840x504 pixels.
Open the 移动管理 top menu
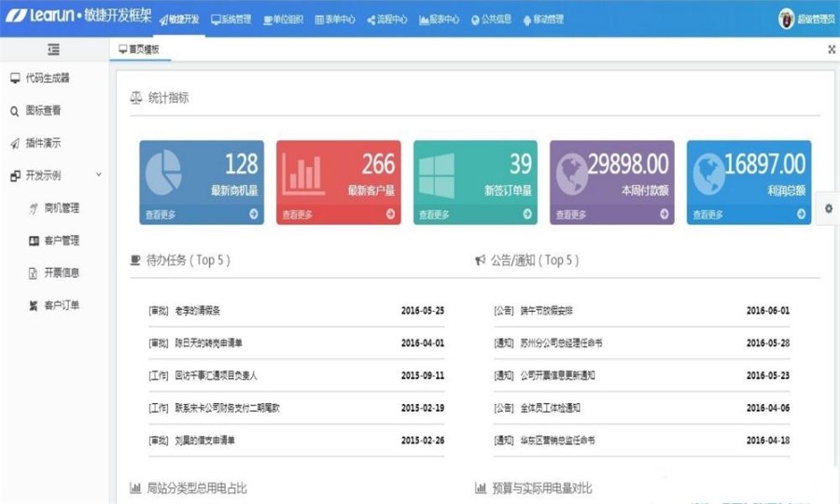point(543,20)
